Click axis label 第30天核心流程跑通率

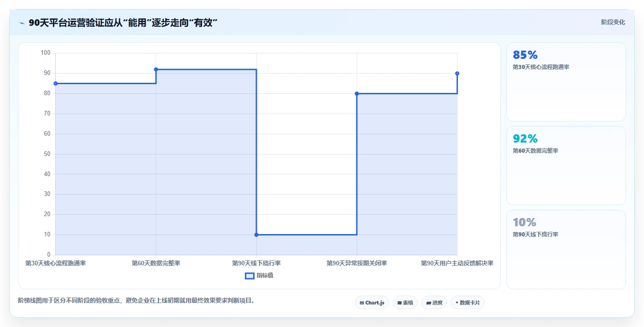click(56, 263)
